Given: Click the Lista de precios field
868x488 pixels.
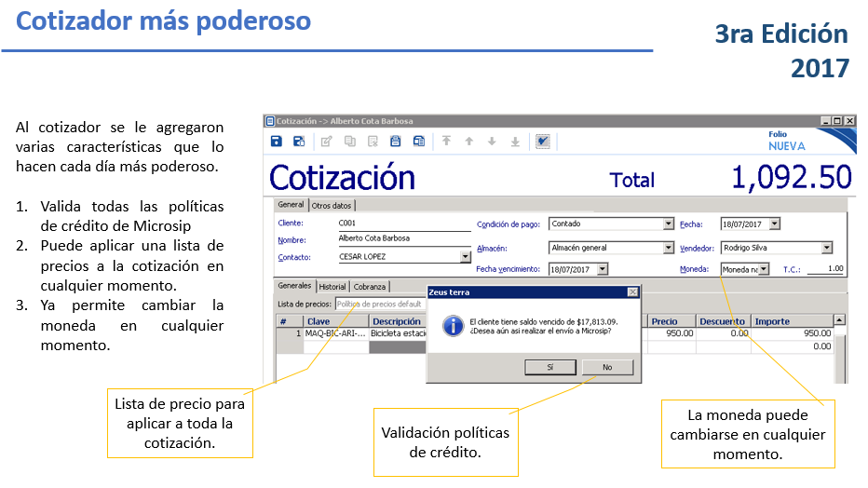Looking at the screenshot, I should pyautogui.click(x=380, y=304).
